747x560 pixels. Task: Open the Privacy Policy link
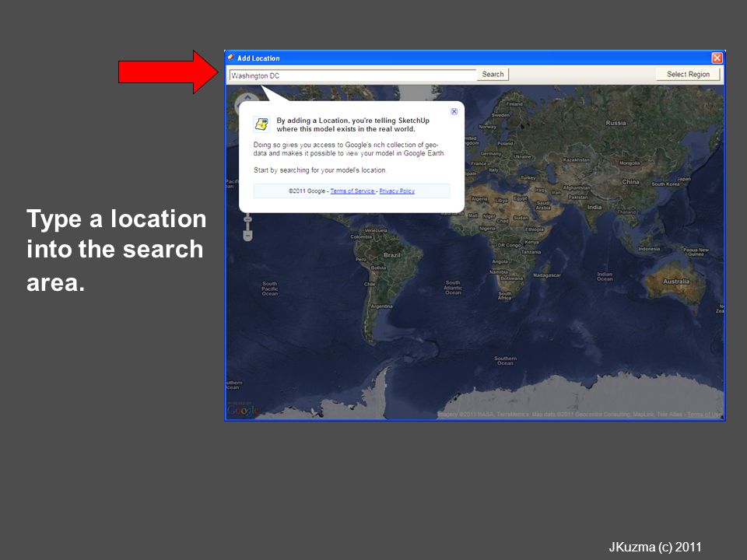[397, 191]
